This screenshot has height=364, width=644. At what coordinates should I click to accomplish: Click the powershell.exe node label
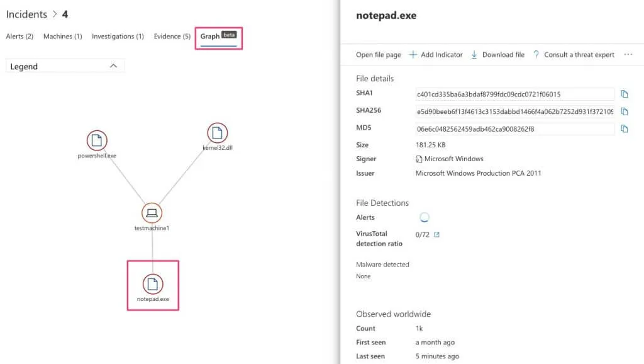click(97, 156)
